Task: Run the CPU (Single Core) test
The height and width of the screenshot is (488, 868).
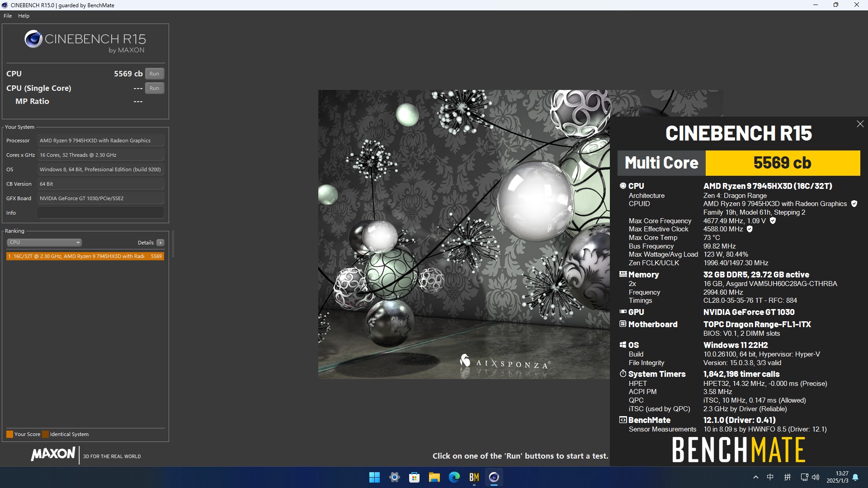Action: tap(154, 88)
